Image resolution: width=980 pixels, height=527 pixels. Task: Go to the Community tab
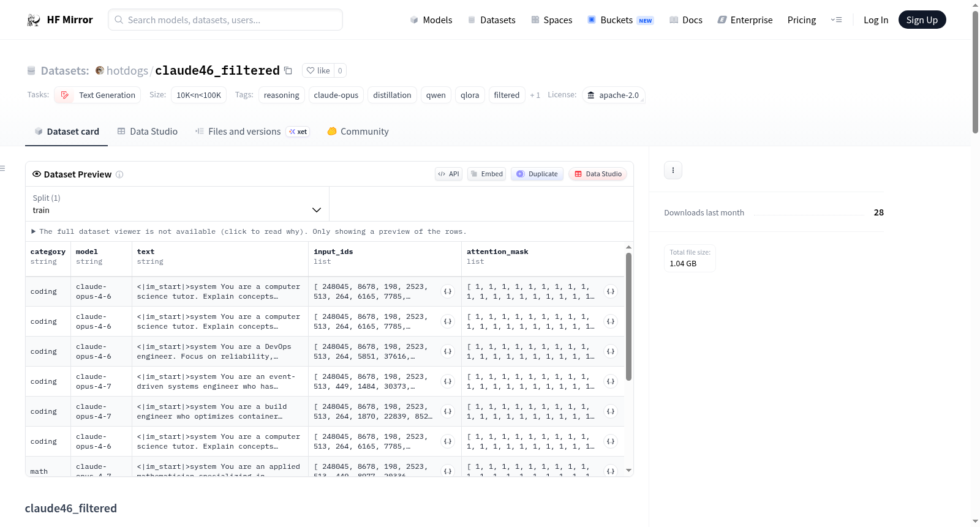click(x=358, y=132)
